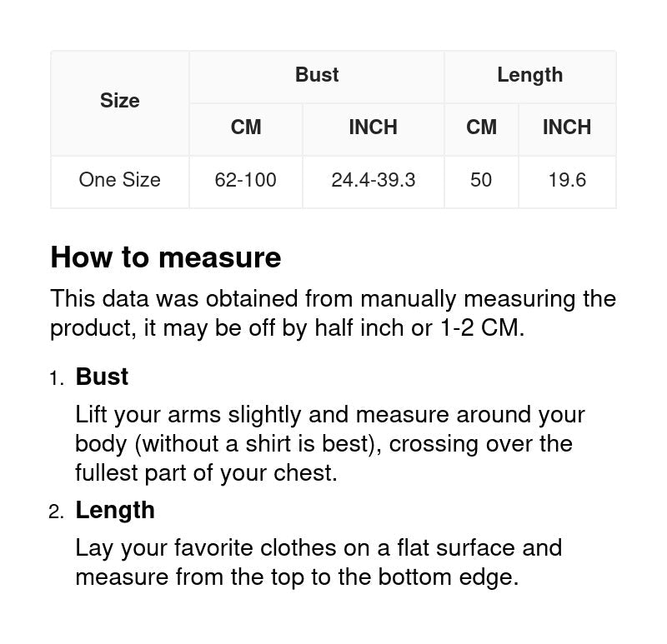Click list number 1 marker
Image resolution: width=667 pixels, height=644 pixels.
tap(56, 379)
